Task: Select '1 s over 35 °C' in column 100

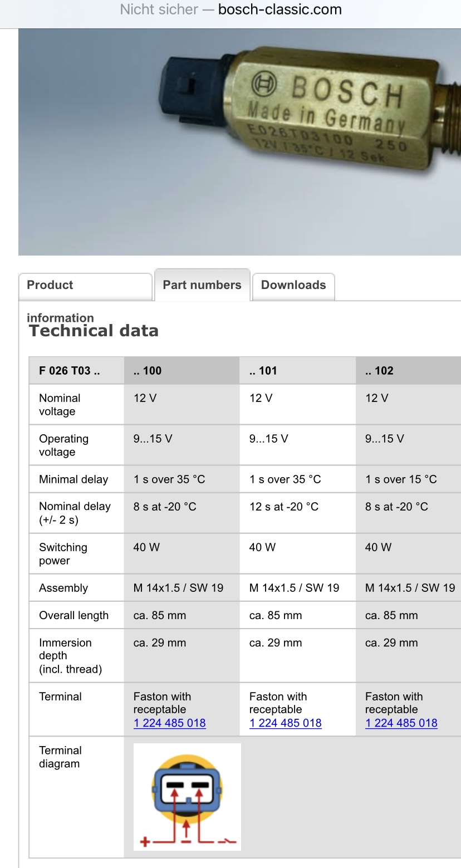Action: point(169,479)
